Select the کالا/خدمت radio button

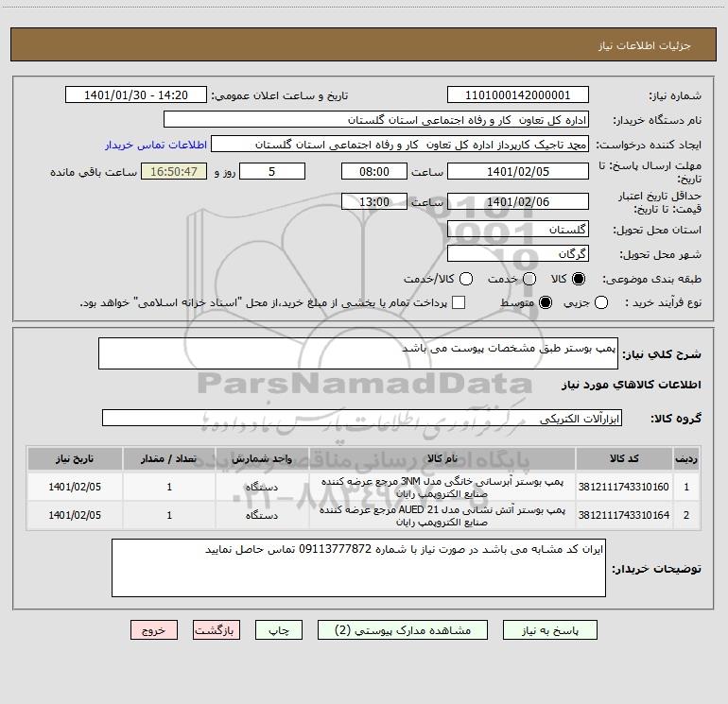coord(466,279)
